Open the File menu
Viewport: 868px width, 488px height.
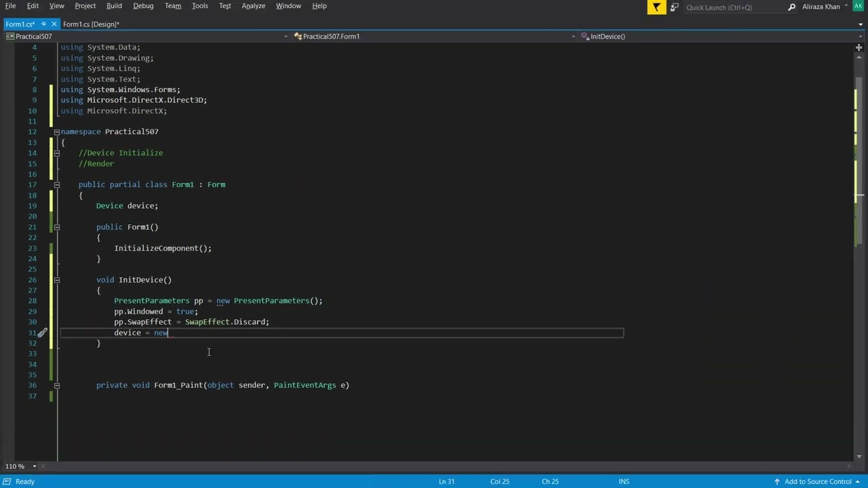pos(10,6)
